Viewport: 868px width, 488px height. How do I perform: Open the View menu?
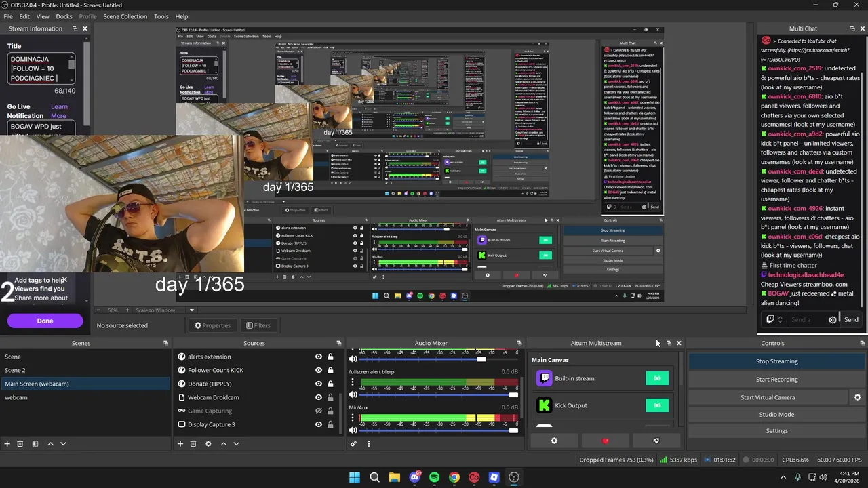[43, 16]
